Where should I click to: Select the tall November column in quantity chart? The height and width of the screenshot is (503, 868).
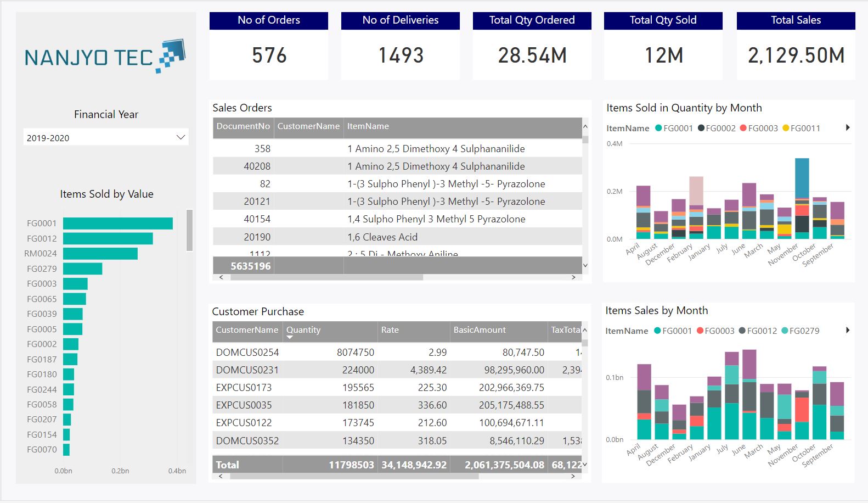click(802, 199)
